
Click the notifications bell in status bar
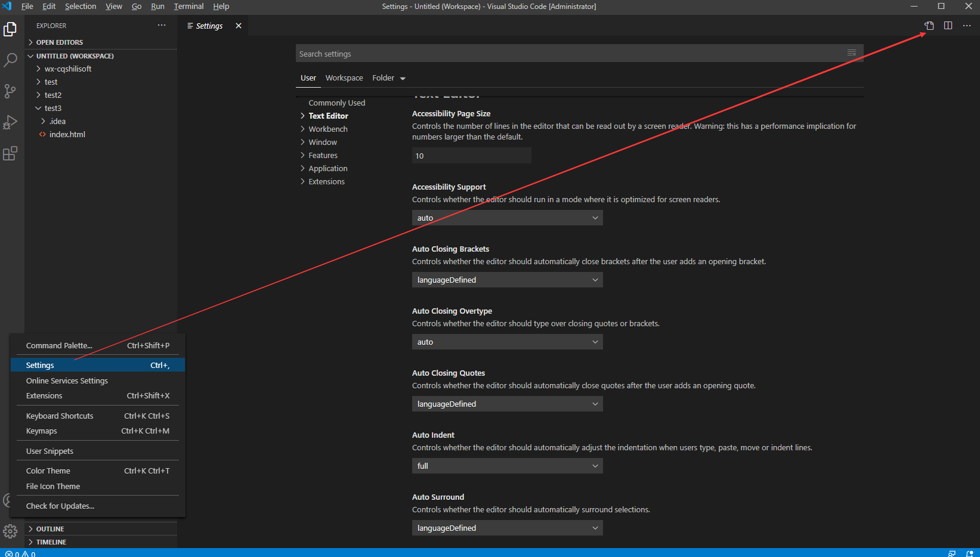click(x=969, y=553)
